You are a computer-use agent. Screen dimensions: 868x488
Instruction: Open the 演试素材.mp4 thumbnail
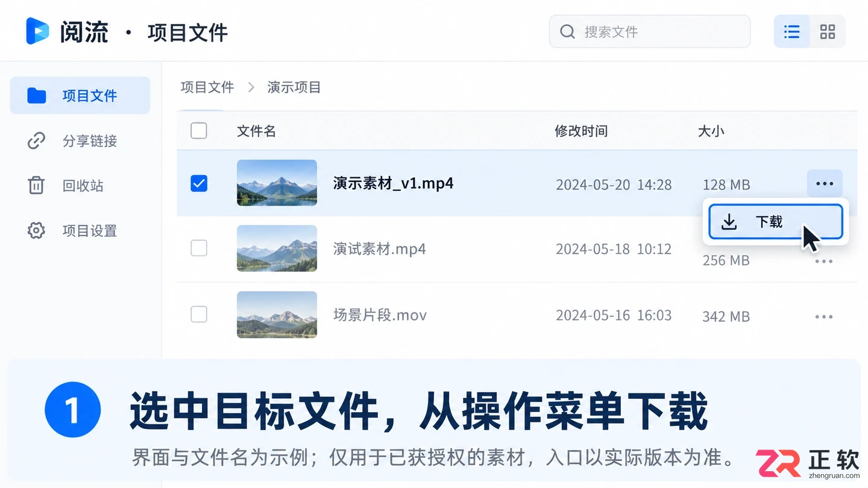pyautogui.click(x=277, y=248)
